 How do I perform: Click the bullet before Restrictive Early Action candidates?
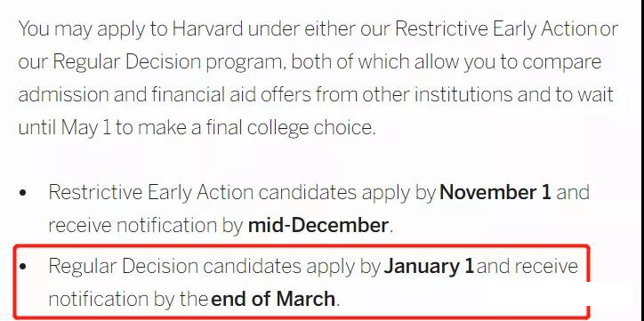(22, 193)
